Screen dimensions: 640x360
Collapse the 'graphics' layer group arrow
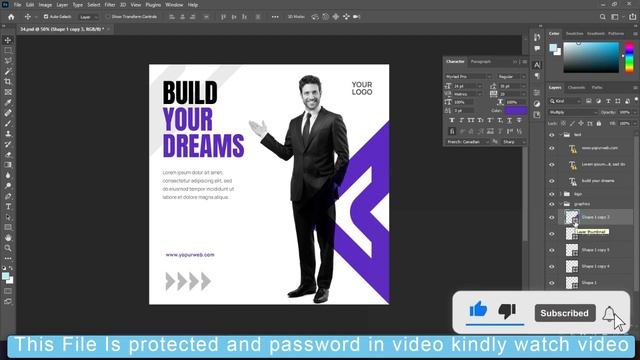tap(560, 204)
